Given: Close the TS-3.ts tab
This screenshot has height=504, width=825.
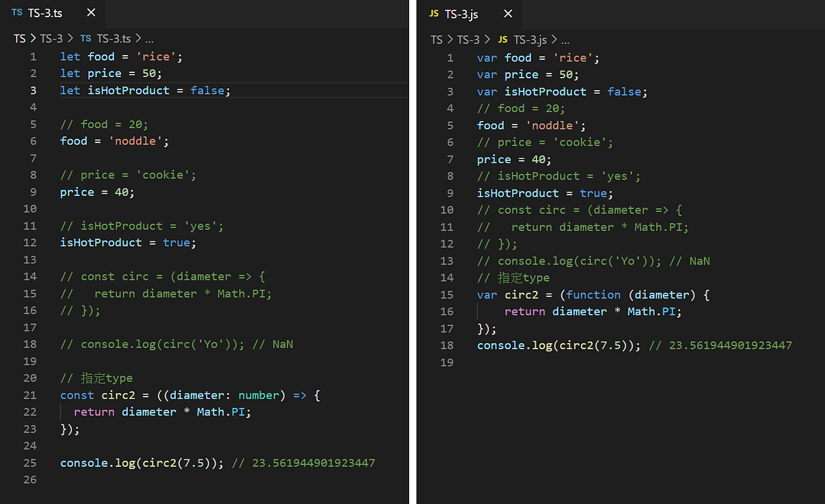Looking at the screenshot, I should 91,12.
